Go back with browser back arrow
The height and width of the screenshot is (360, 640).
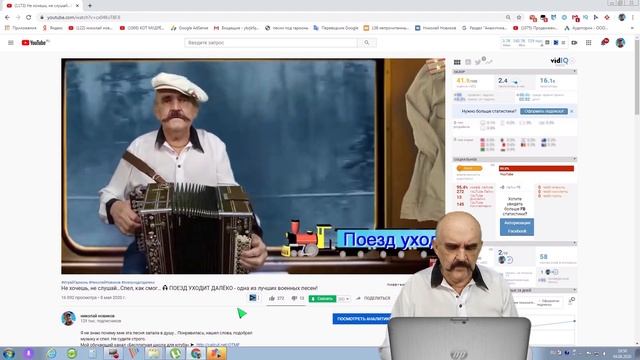click(7, 18)
